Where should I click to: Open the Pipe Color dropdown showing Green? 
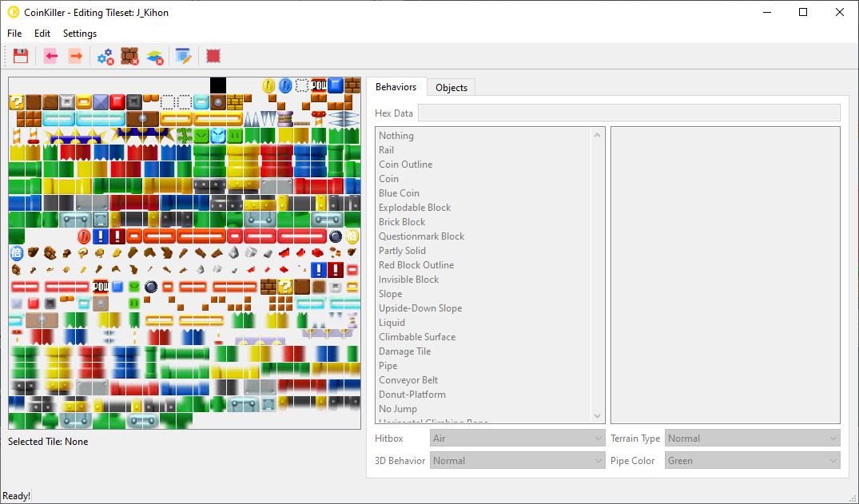pos(751,460)
